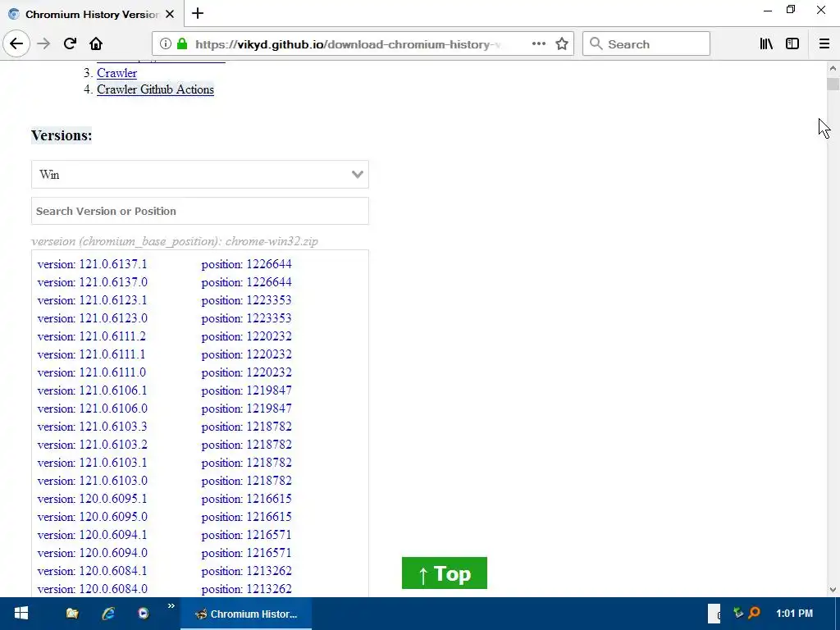Viewport: 840px width, 630px height.
Task: Click the orange magnifier tray icon
Action: click(x=755, y=612)
